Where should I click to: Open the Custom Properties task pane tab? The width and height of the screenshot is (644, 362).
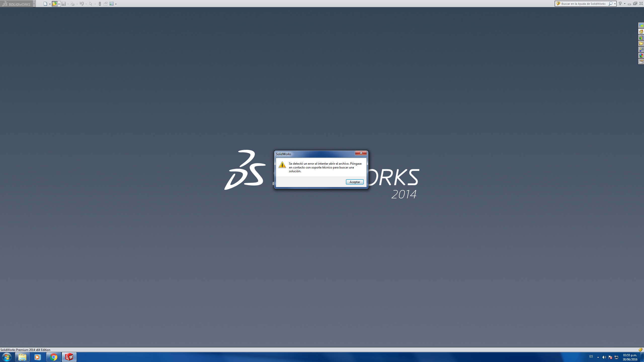[x=641, y=62]
